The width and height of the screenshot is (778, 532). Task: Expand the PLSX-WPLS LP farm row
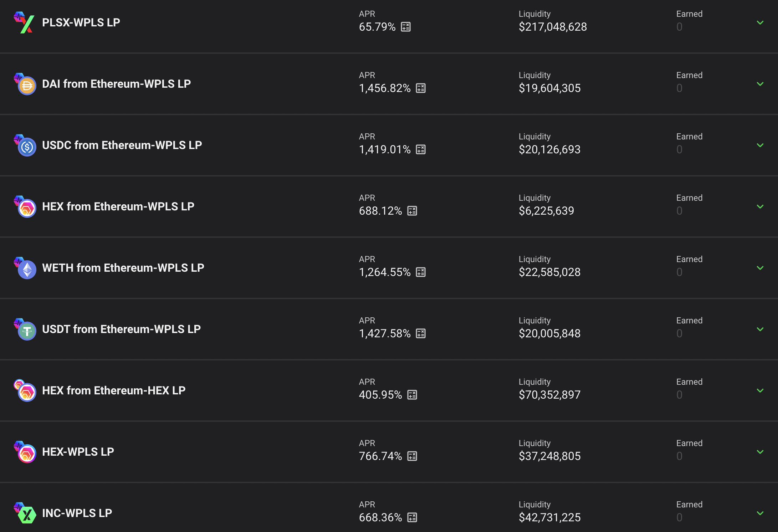760,22
